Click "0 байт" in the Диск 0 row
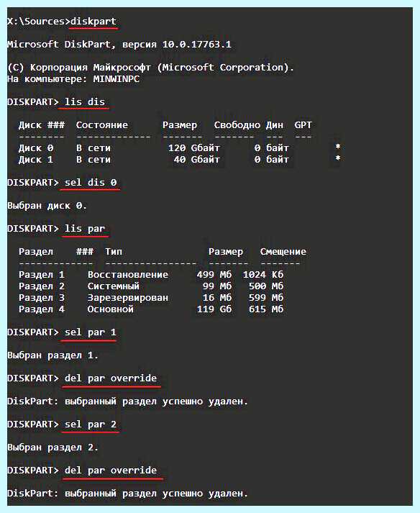 pyautogui.click(x=272, y=148)
